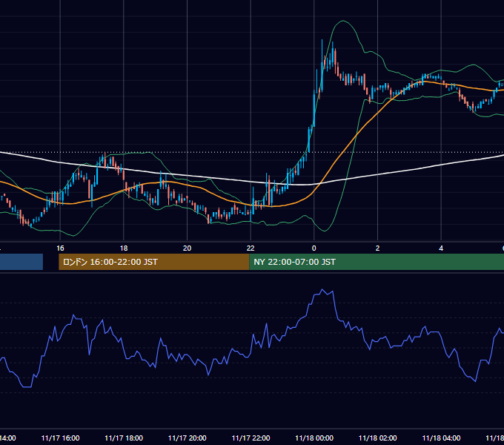This screenshot has height=445, width=504.
Task: Click hour label 4 on price chart axis
Action: pos(441,248)
